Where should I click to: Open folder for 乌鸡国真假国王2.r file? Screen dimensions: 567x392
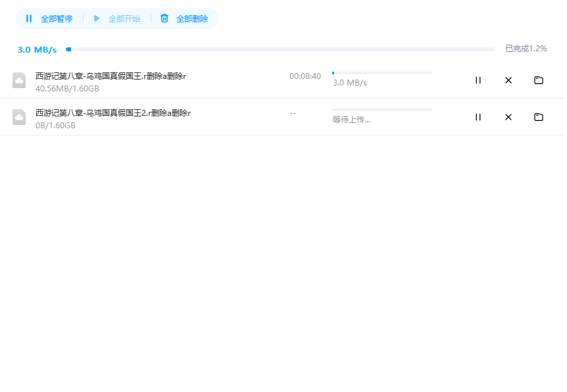pyautogui.click(x=539, y=117)
